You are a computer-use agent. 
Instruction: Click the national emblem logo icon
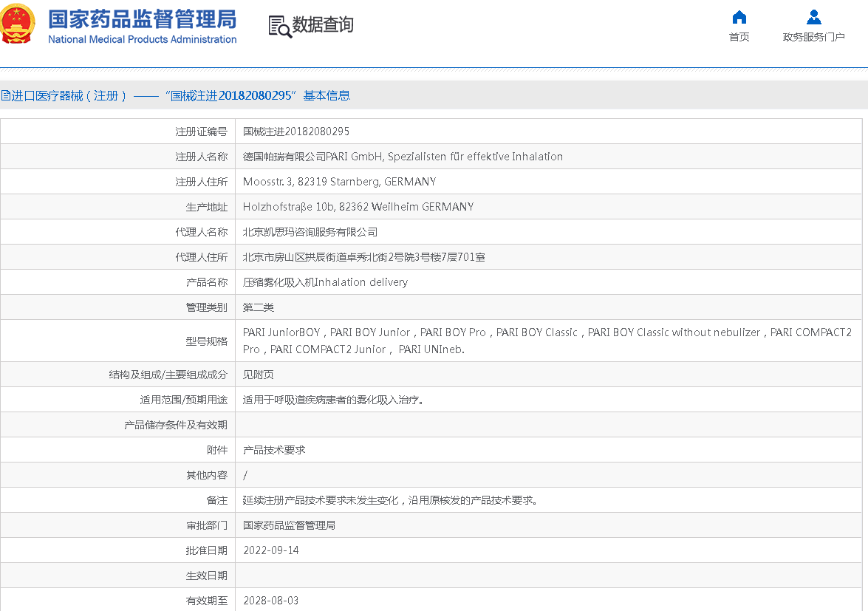[17, 23]
